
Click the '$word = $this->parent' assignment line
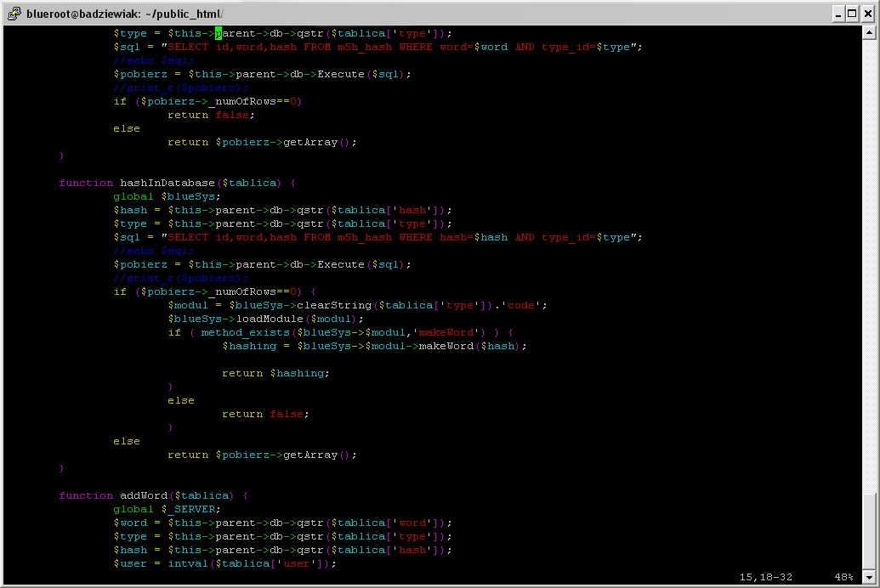coord(282,523)
